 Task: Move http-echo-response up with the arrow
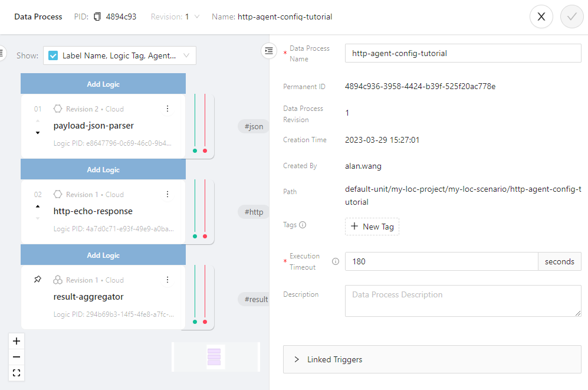tap(38, 207)
